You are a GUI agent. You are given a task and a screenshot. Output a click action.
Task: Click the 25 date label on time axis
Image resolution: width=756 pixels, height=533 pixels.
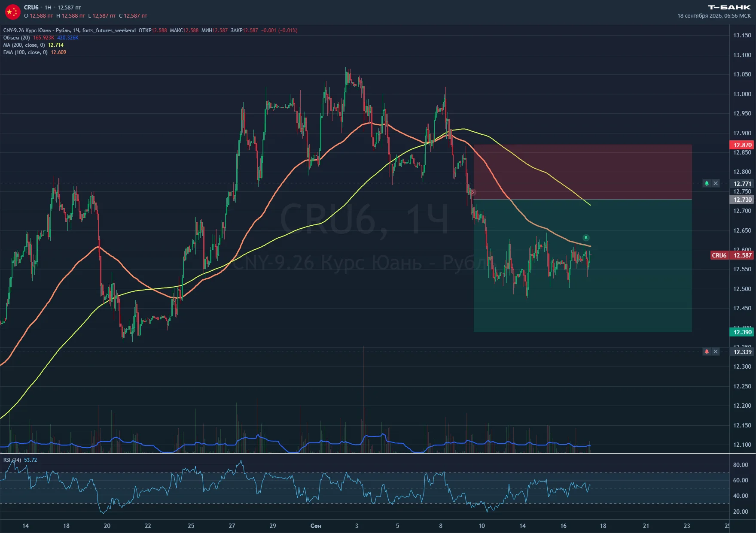pos(191,526)
